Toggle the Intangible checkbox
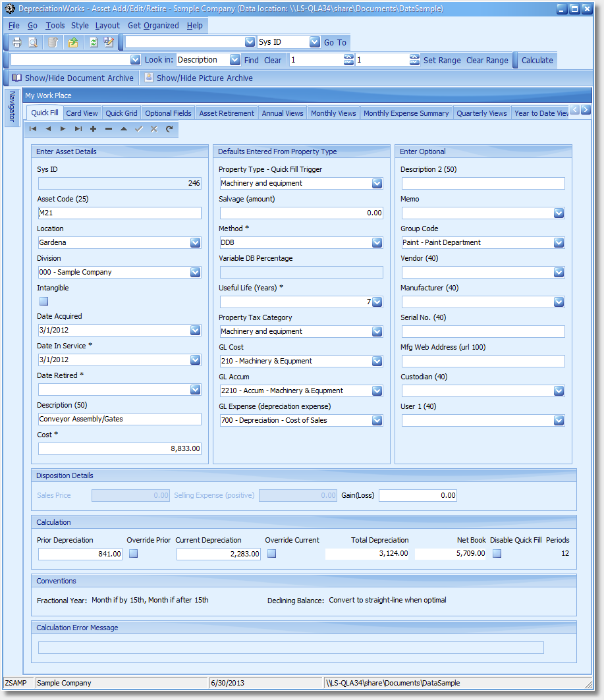Screen dimensions: 604x700 pos(43,302)
